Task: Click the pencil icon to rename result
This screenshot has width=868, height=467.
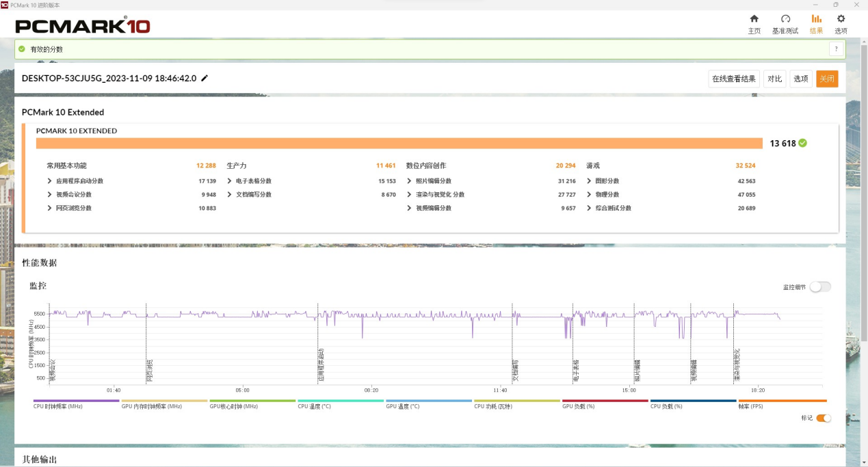Action: (205, 79)
